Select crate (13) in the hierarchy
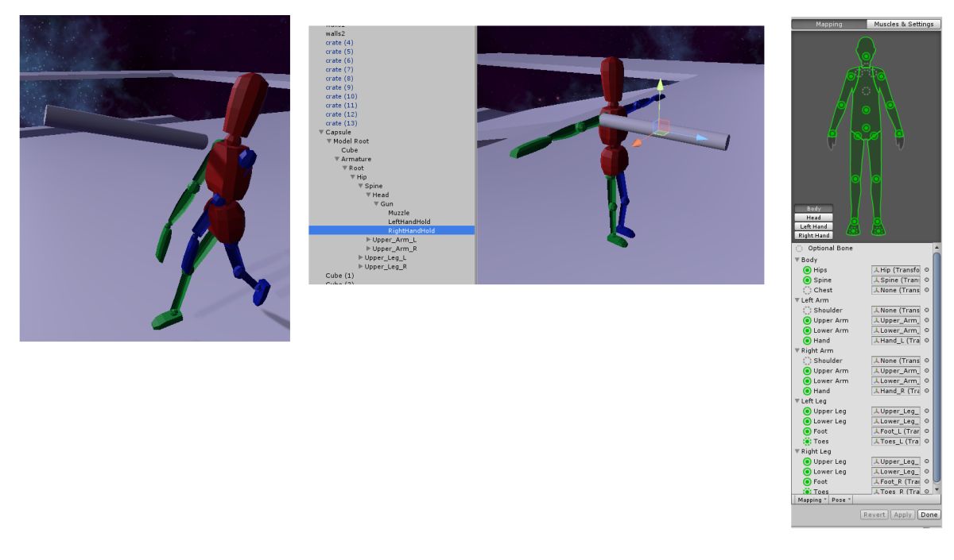The height and width of the screenshot is (560, 954). click(x=341, y=123)
